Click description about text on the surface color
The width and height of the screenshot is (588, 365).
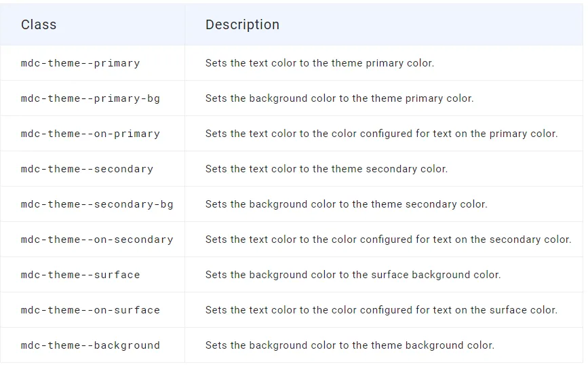tap(381, 310)
